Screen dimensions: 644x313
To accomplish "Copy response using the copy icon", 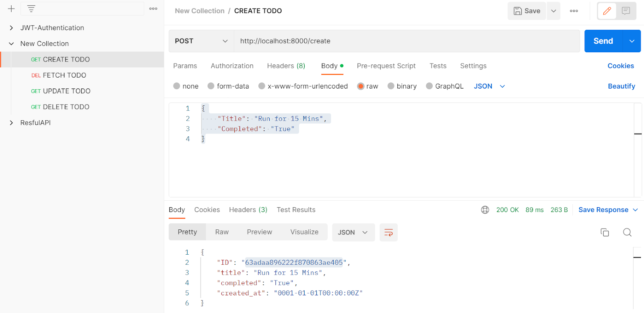I will [605, 233].
